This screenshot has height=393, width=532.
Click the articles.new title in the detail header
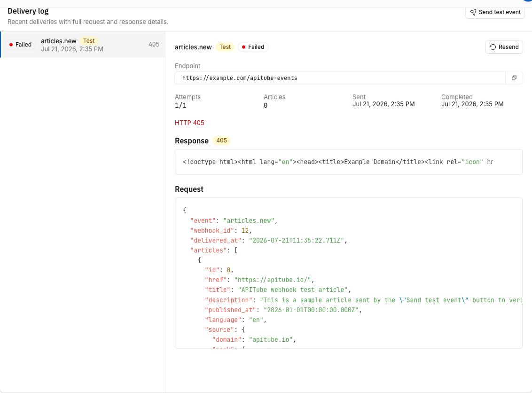(x=193, y=47)
